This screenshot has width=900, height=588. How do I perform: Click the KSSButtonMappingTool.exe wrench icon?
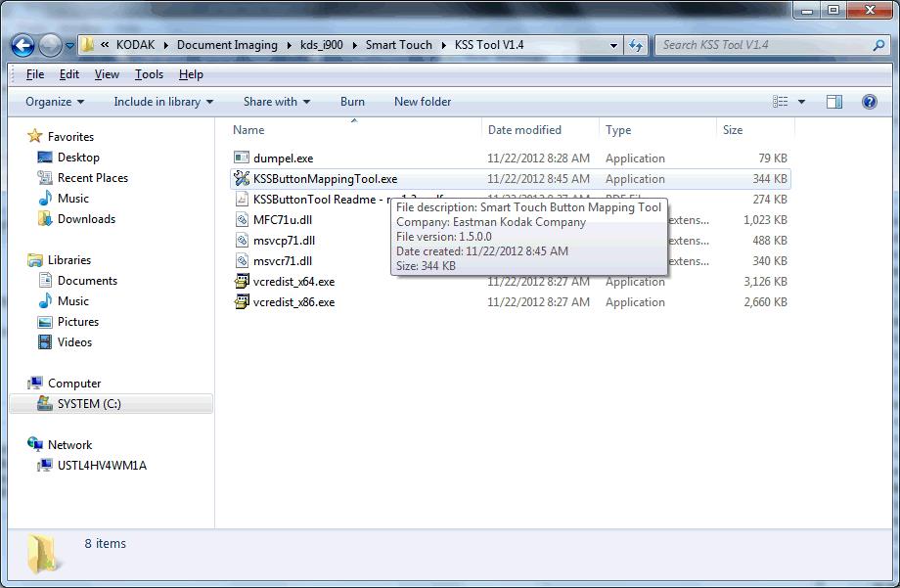click(x=243, y=179)
